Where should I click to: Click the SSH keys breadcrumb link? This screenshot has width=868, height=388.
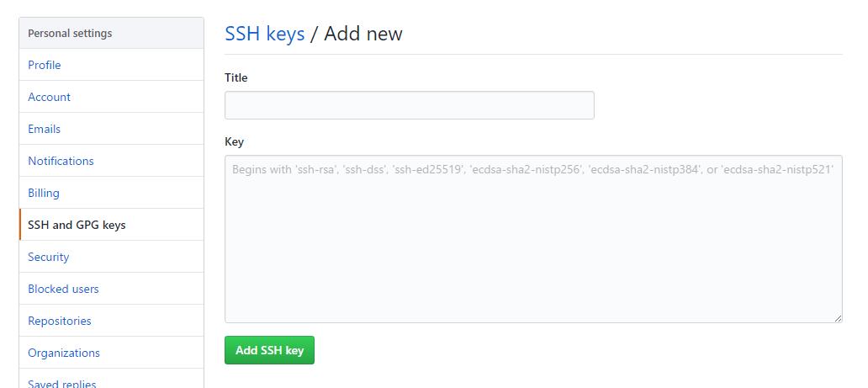264,34
